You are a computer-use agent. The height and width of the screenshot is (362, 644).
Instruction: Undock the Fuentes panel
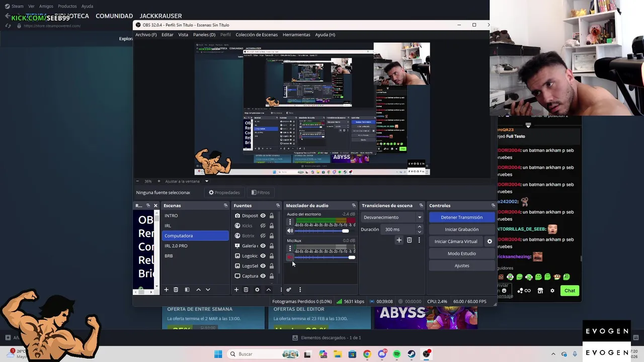pos(278,206)
